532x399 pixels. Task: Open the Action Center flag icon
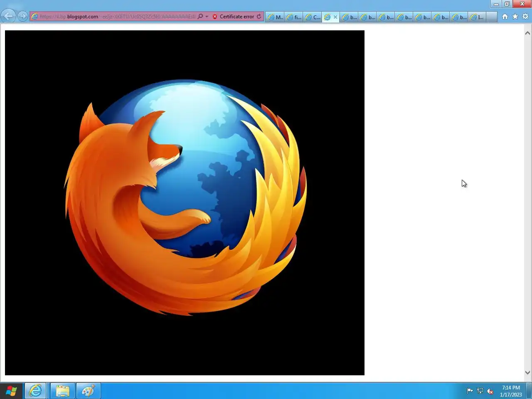click(470, 391)
